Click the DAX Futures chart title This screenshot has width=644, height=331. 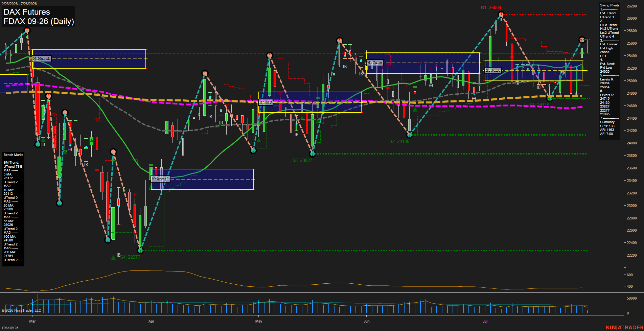click(x=27, y=12)
